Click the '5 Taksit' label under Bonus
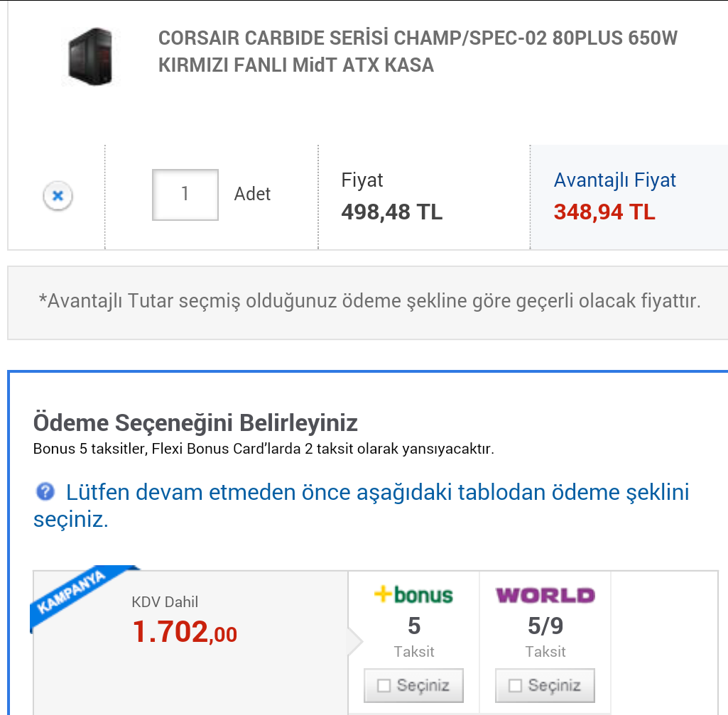This screenshot has height=715, width=728. click(414, 637)
